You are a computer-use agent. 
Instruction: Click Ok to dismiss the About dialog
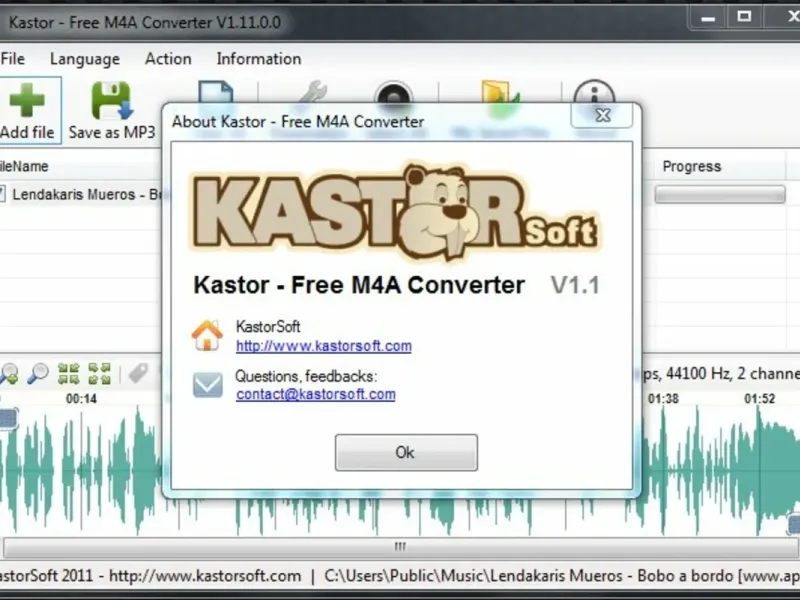pyautogui.click(x=406, y=453)
